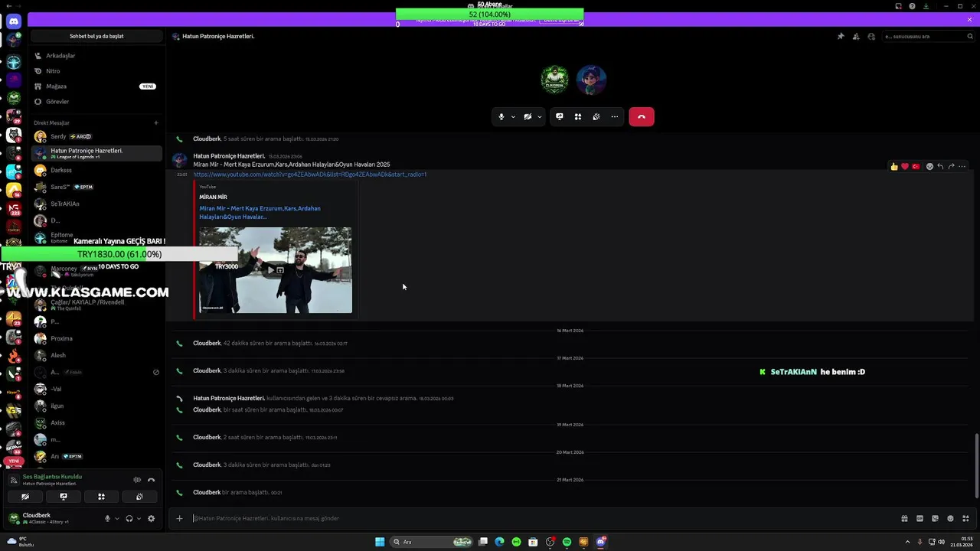980x551 pixels.
Task: Open Arkadaşlar friends tab
Action: pyautogui.click(x=96, y=56)
